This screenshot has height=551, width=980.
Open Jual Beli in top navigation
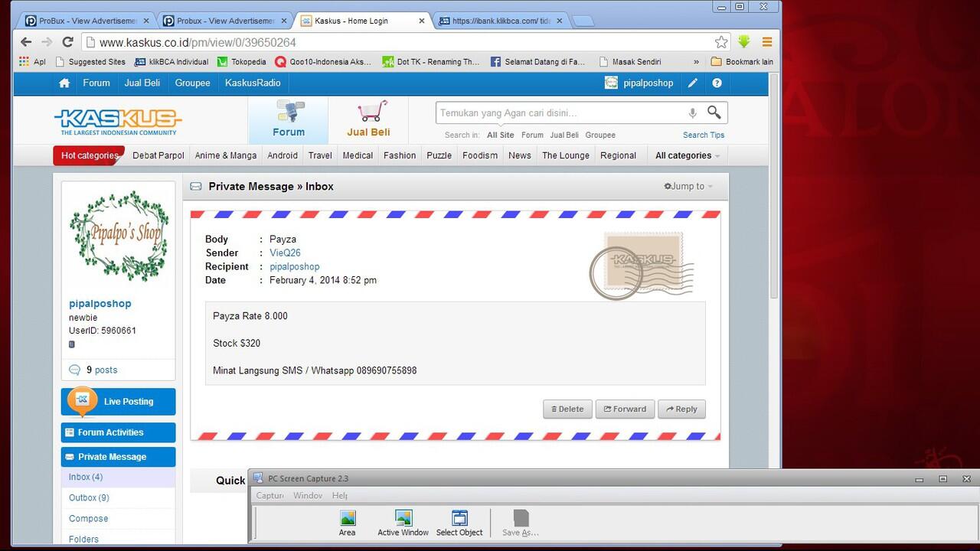[x=142, y=83]
